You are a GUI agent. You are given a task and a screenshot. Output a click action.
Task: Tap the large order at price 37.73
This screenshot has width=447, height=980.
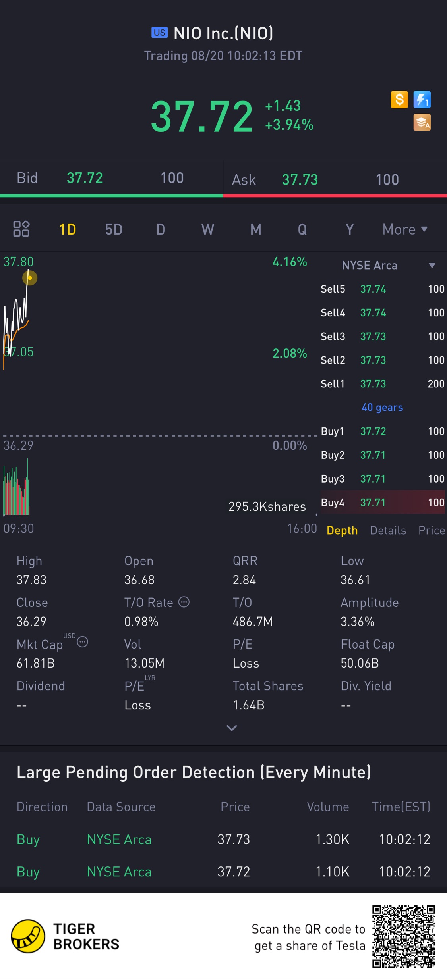(x=223, y=839)
